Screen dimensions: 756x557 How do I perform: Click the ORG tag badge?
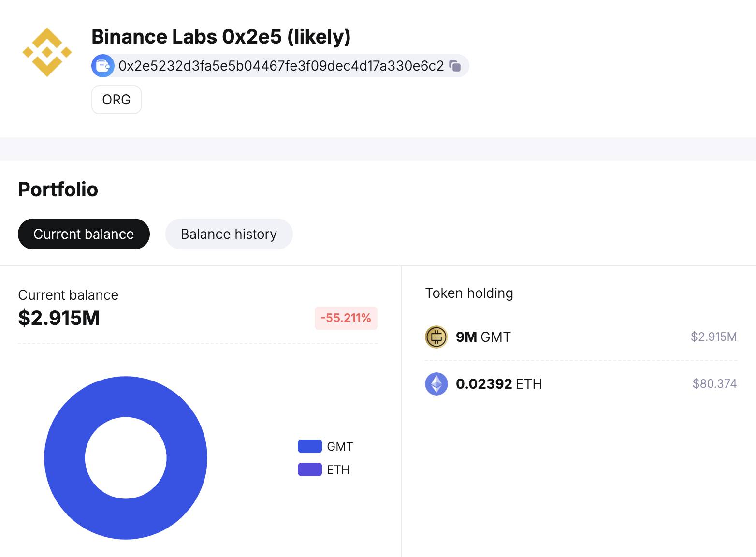pyautogui.click(x=116, y=100)
